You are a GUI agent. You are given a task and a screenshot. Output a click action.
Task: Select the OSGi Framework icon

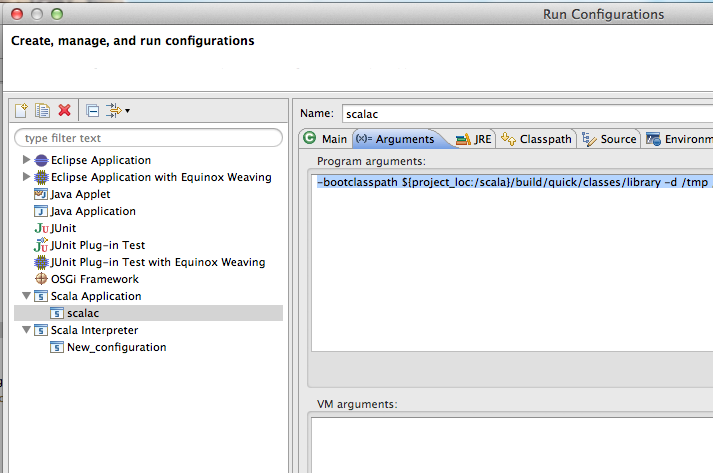pyautogui.click(x=41, y=279)
